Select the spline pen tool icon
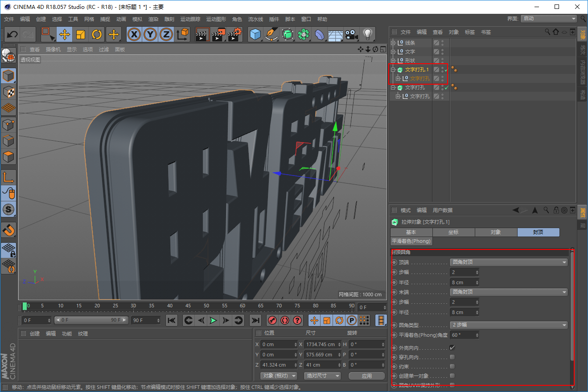The image size is (588, 392). pyautogui.click(x=271, y=34)
